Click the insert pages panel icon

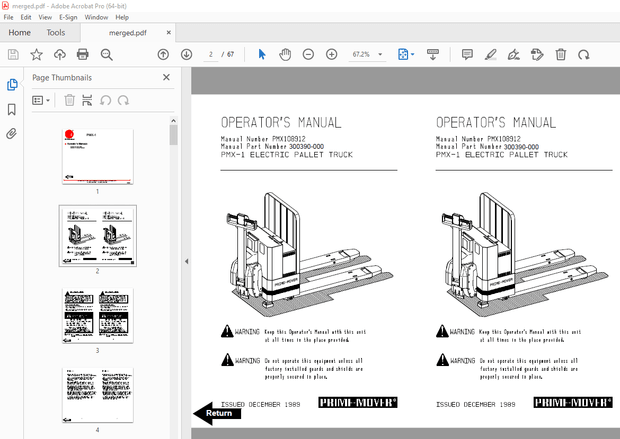point(87,100)
